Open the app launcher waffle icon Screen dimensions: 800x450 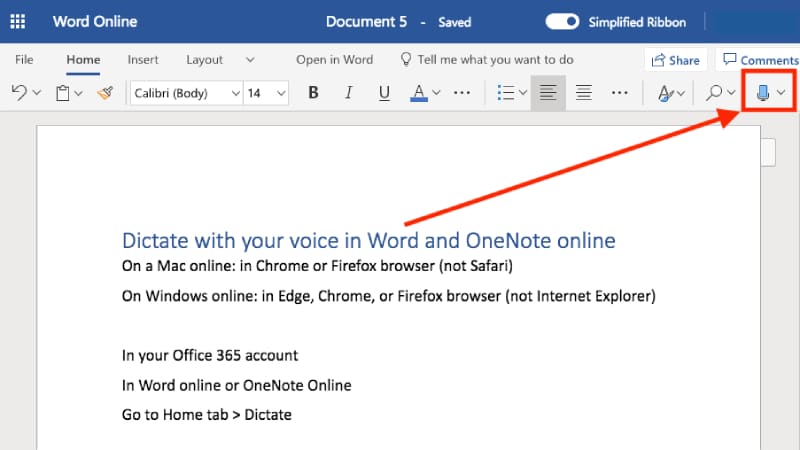point(18,21)
